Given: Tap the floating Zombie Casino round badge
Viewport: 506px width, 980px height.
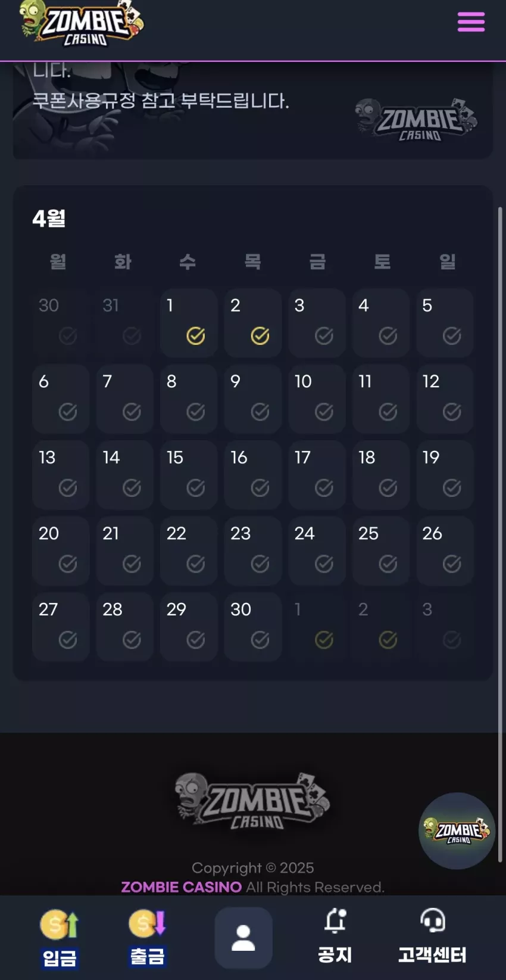Looking at the screenshot, I should (457, 830).
